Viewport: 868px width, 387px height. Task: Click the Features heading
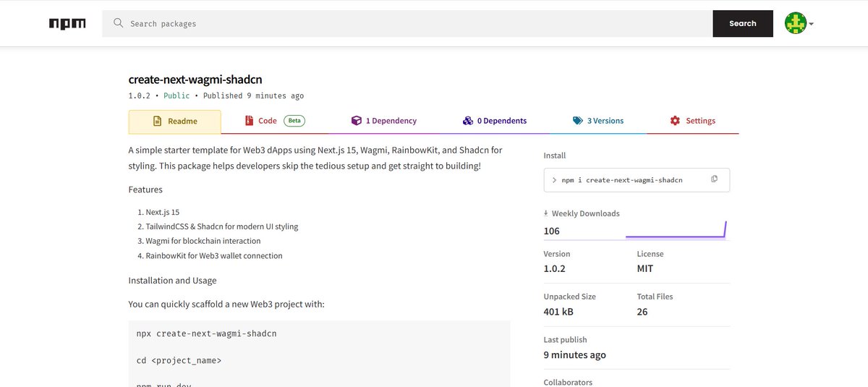click(x=145, y=190)
